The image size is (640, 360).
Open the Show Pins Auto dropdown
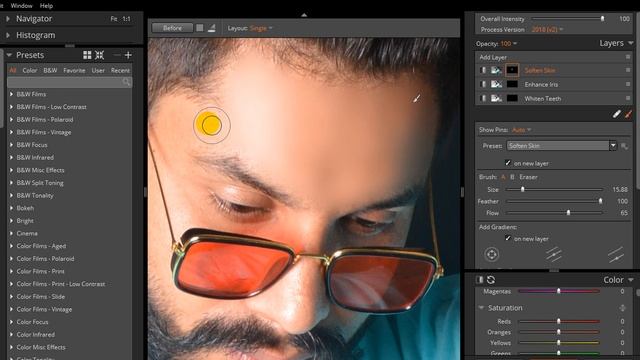(x=521, y=130)
